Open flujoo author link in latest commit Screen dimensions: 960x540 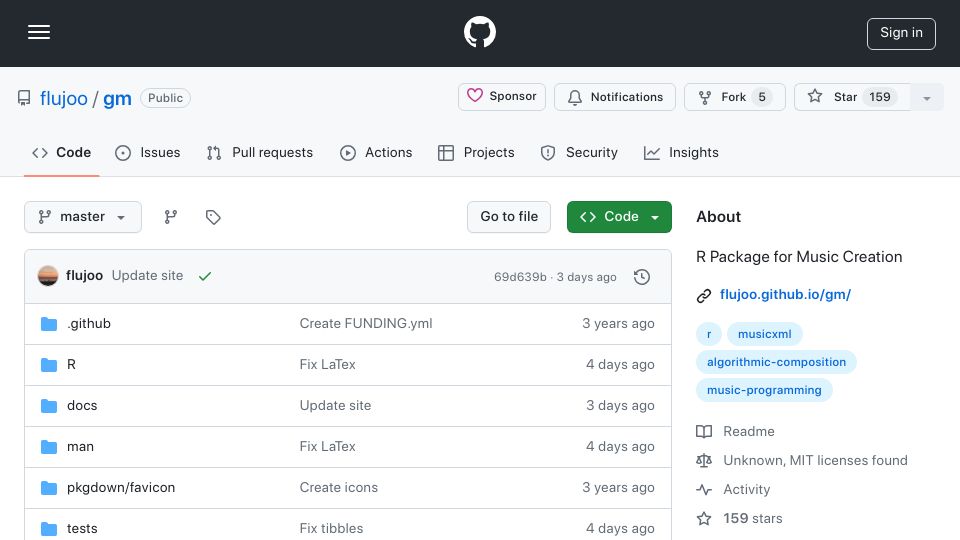pos(84,276)
